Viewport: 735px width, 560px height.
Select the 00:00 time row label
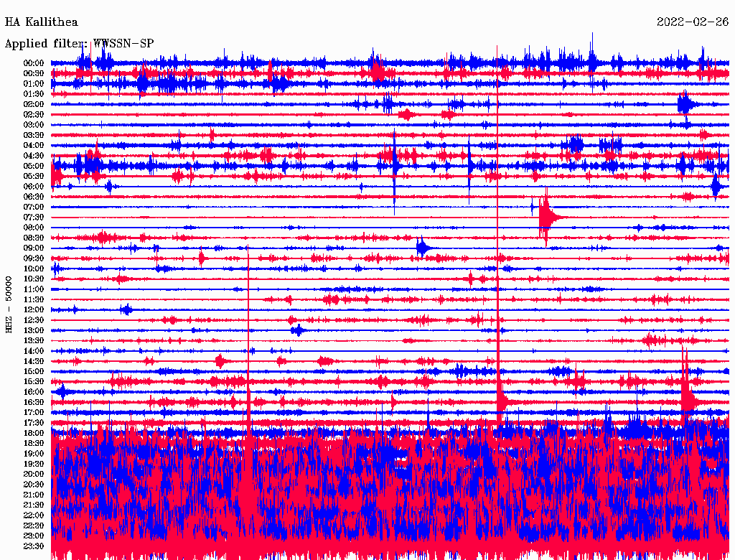34,63
